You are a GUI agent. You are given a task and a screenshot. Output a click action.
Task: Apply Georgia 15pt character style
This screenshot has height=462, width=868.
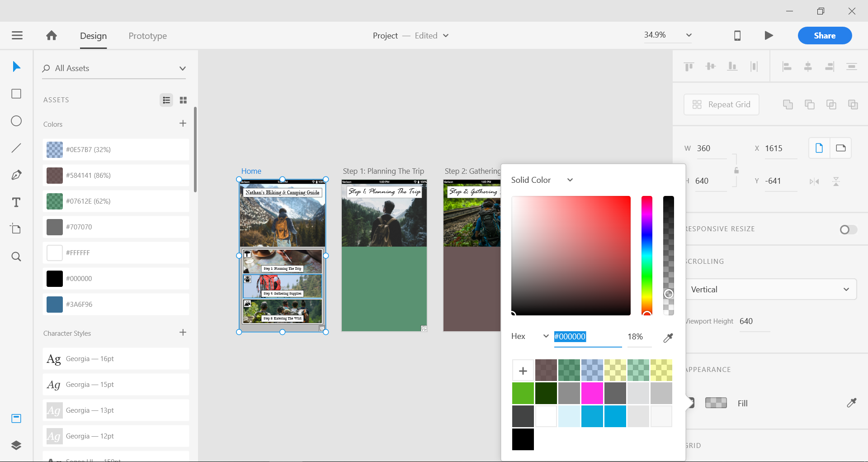coord(116,385)
